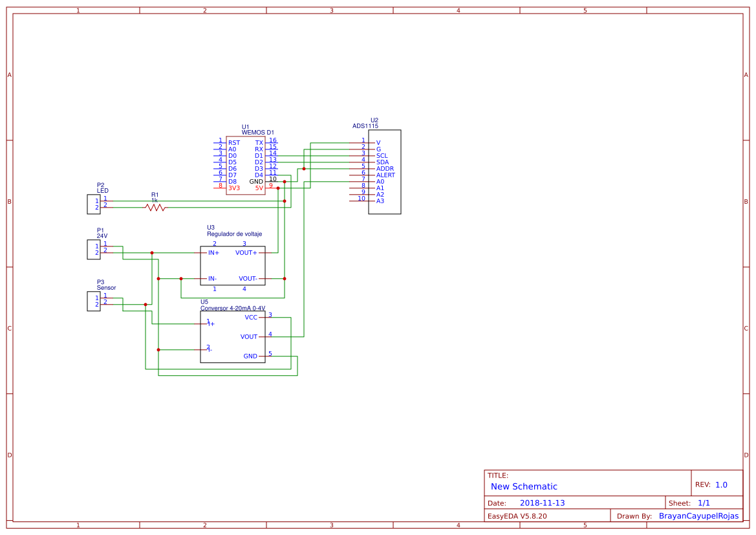
Task: Select the LED connector P2 symbol
Action: [x=94, y=205]
